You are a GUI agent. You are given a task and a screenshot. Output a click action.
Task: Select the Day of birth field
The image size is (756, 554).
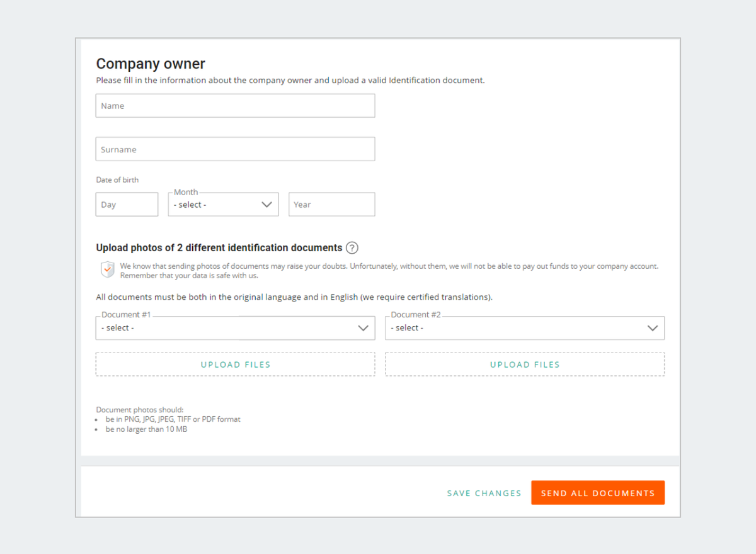(x=127, y=205)
